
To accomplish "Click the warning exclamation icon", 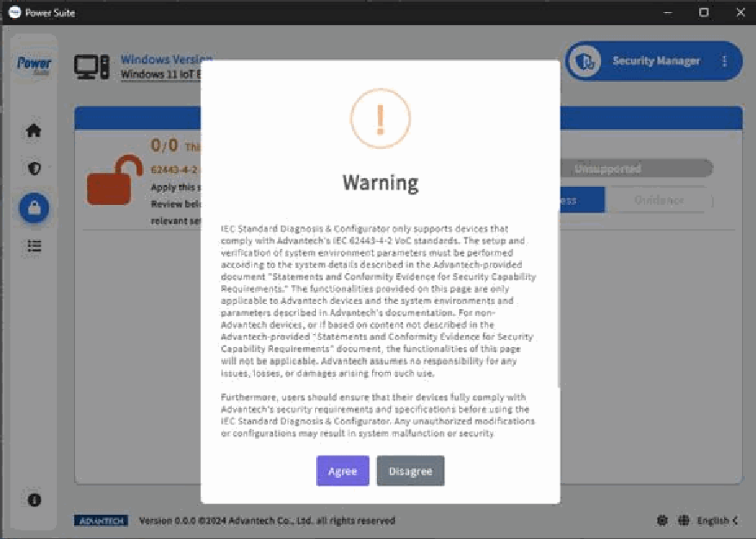I will coord(381,119).
